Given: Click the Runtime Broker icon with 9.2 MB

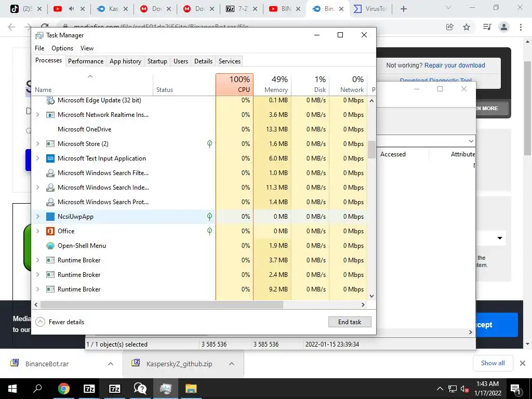Looking at the screenshot, I should tap(50, 289).
